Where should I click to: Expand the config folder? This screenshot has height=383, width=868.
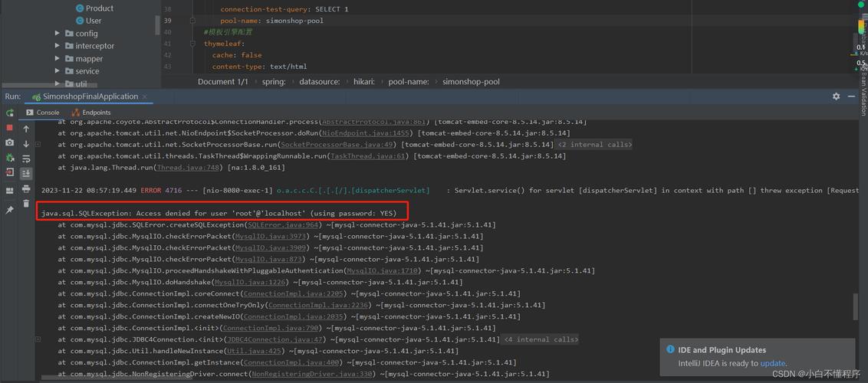coord(58,34)
